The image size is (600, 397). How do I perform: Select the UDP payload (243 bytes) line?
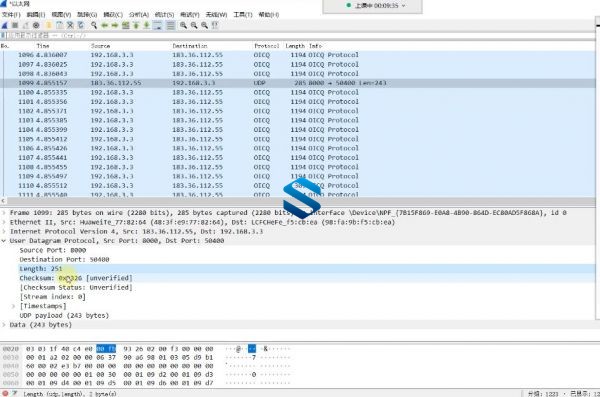pos(64,315)
